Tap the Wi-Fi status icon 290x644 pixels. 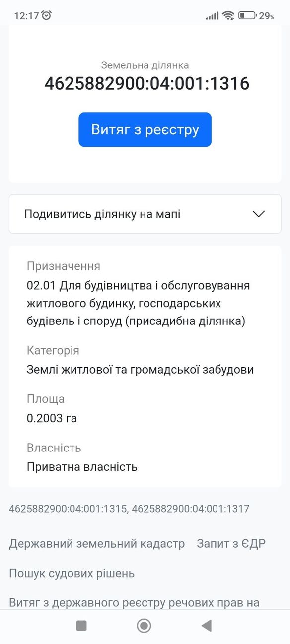tap(228, 15)
